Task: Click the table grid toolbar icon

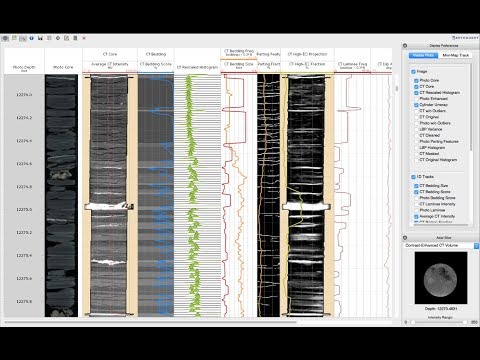Action: pos(49,38)
